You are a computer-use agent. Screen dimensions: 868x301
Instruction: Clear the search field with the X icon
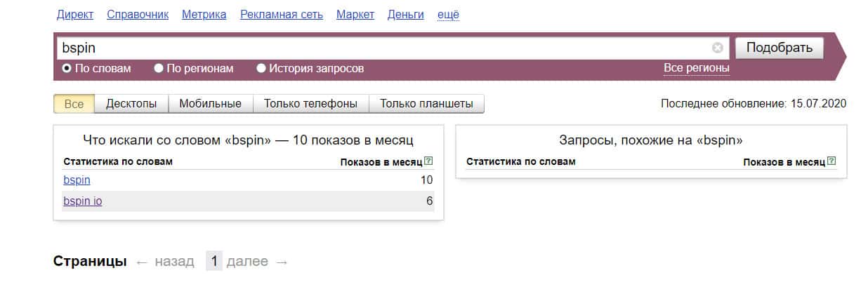pyautogui.click(x=717, y=48)
